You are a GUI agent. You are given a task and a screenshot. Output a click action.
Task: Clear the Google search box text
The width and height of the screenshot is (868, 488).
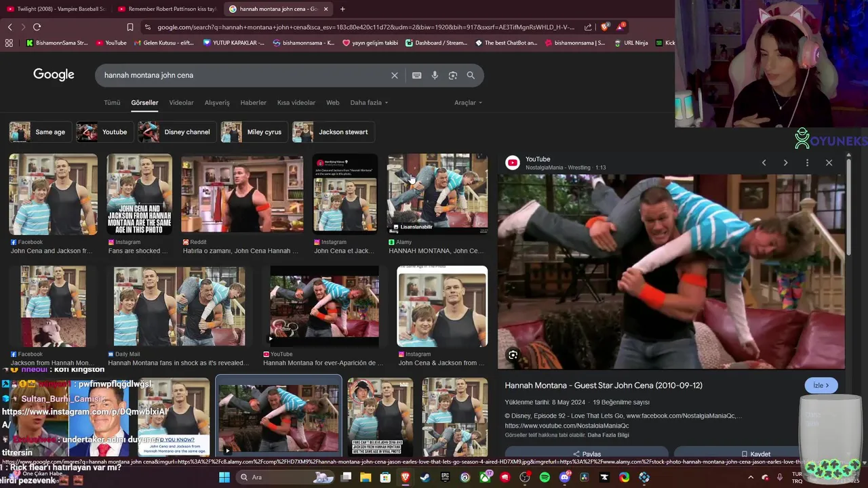[x=395, y=75]
